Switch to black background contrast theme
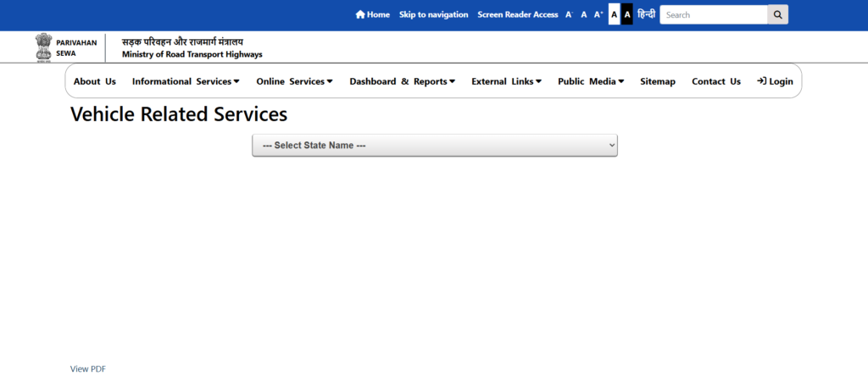Image resolution: width=868 pixels, height=392 pixels. point(627,14)
